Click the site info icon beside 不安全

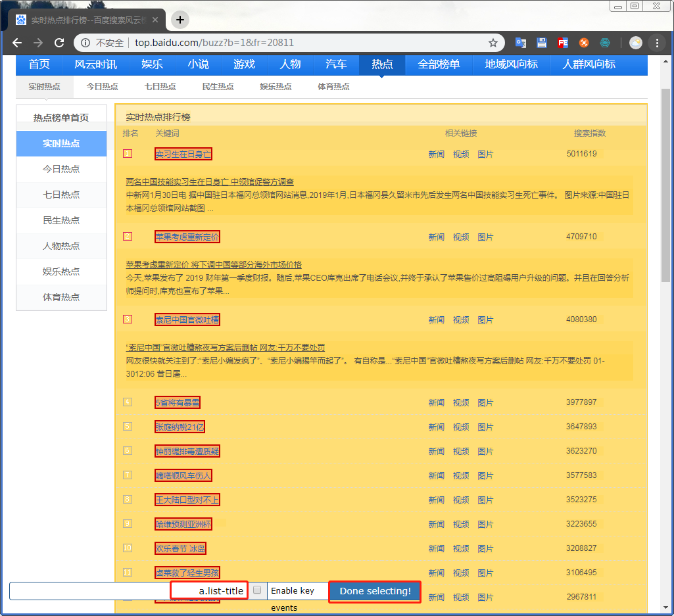[x=85, y=43]
